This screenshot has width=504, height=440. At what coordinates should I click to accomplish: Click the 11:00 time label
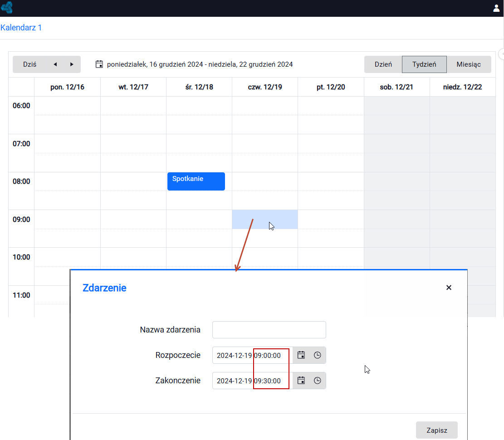pyautogui.click(x=21, y=295)
